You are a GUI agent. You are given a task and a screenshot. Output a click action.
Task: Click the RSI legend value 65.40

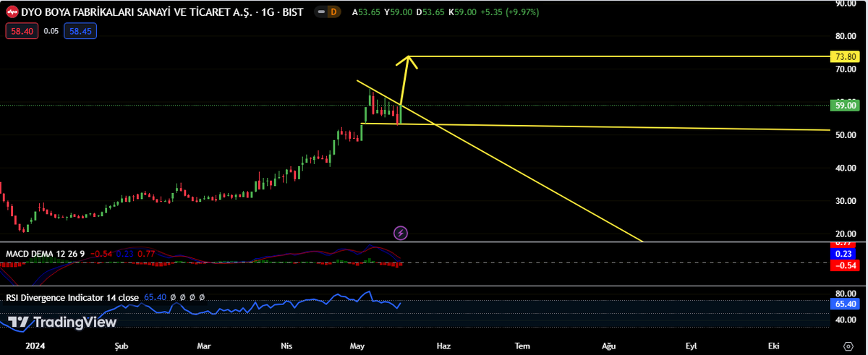click(x=156, y=297)
